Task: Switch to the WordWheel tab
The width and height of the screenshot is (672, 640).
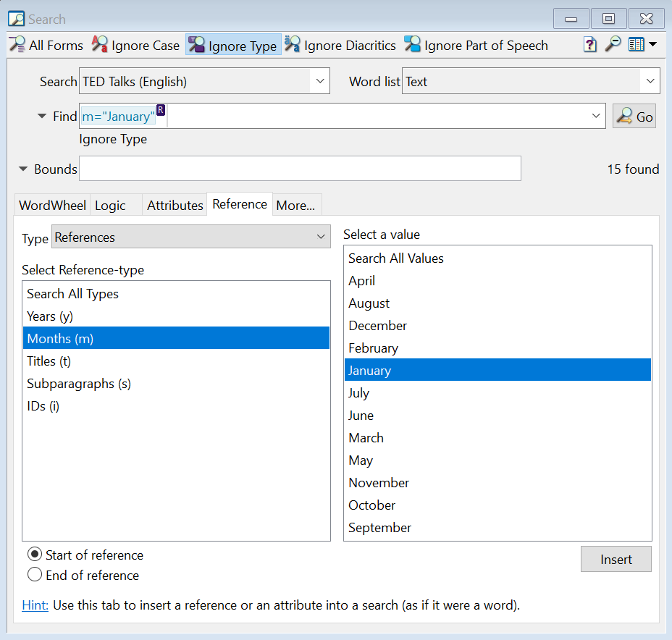Action: coord(52,206)
